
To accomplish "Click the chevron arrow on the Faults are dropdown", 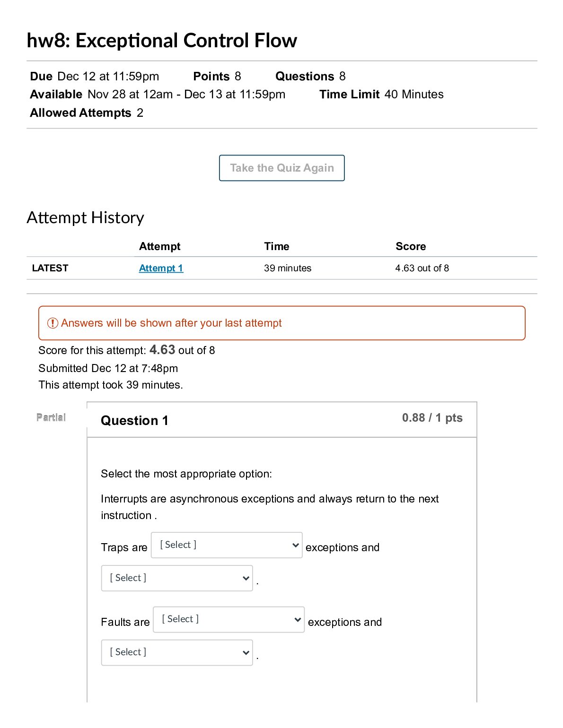I will point(298,619).
